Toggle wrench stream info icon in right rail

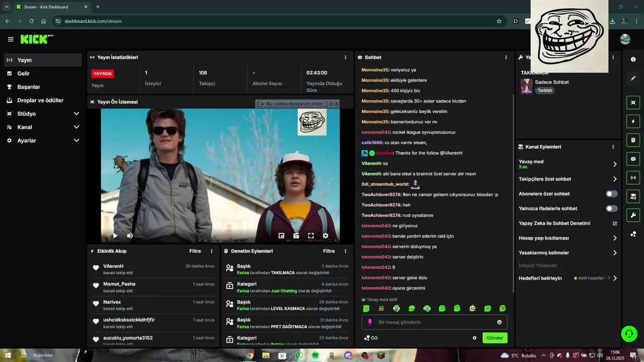tap(633, 215)
